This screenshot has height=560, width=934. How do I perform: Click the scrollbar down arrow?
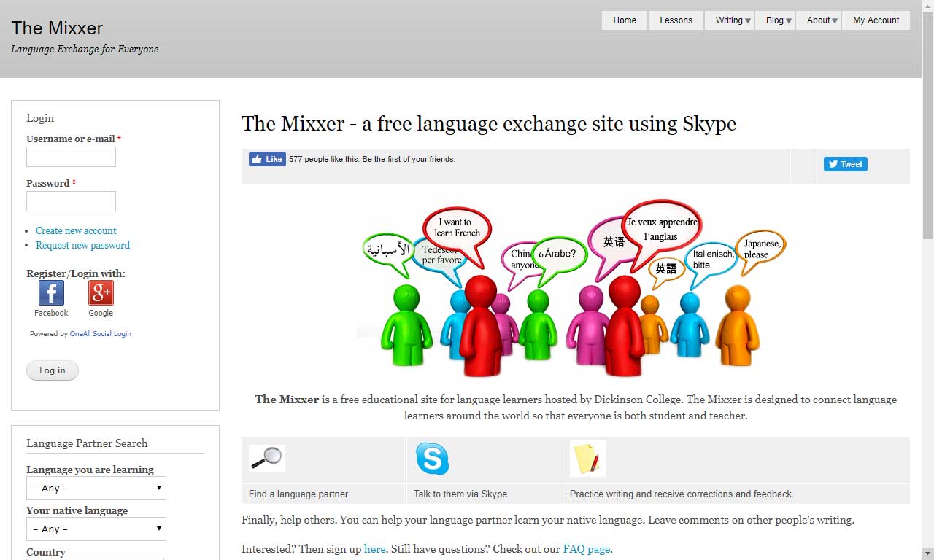tap(928, 553)
